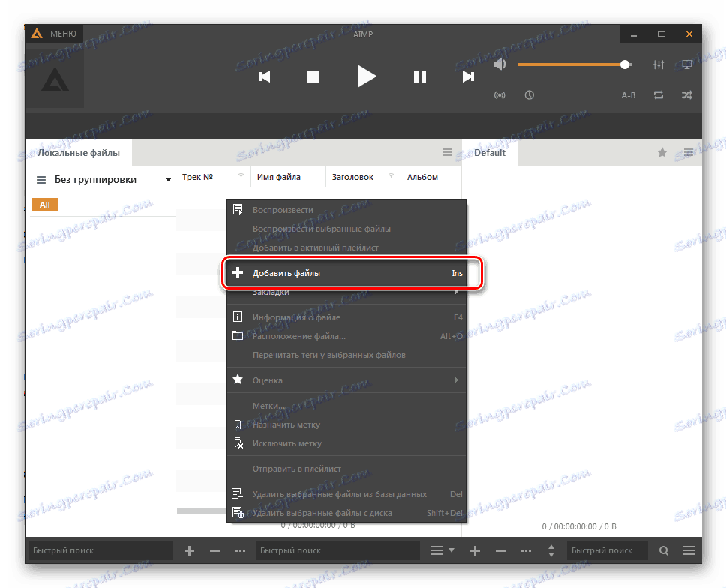The image size is (726, 588).
Task: Stop playback
Action: pyautogui.click(x=313, y=76)
